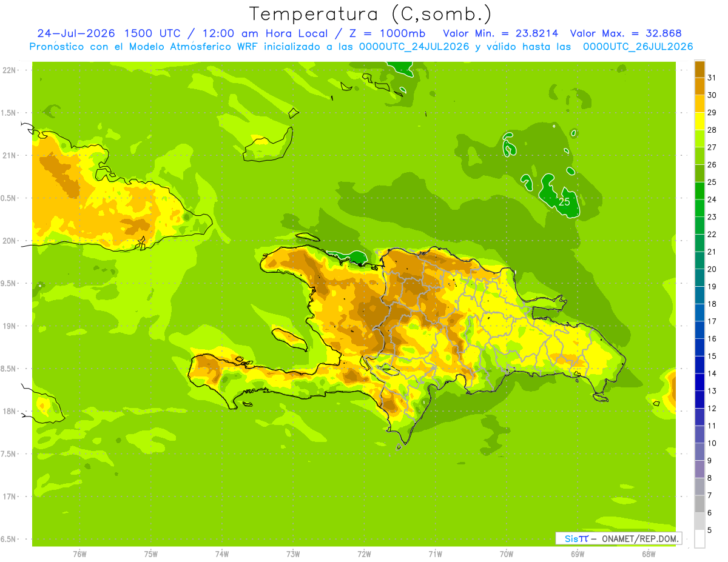Click the '18N' latitude label
The height and width of the screenshot is (562, 728).
[x=8, y=411]
